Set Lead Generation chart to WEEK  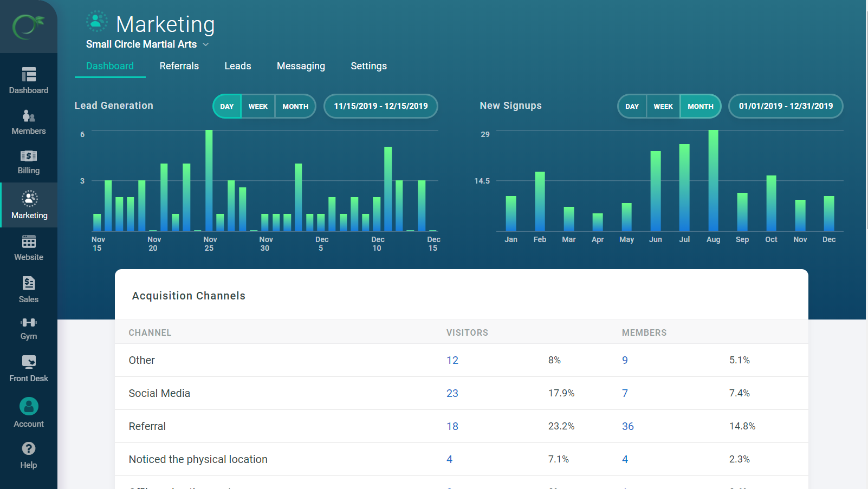tap(258, 106)
